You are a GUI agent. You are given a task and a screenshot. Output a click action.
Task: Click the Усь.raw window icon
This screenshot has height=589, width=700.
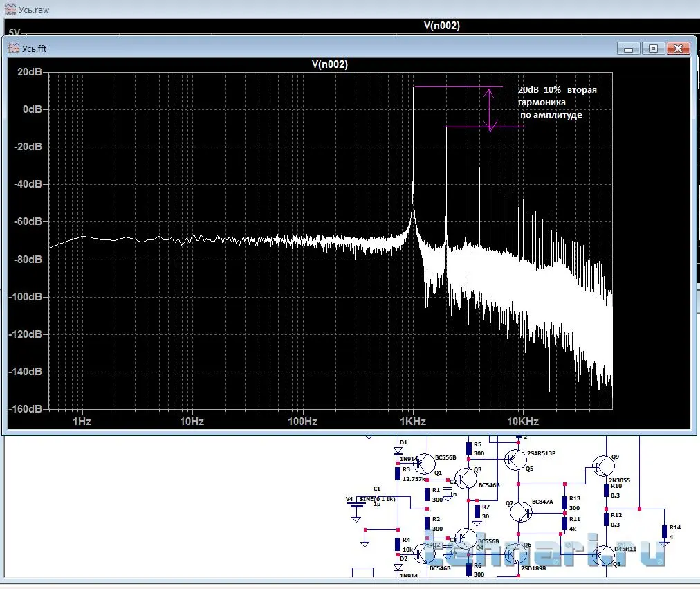tap(10, 10)
